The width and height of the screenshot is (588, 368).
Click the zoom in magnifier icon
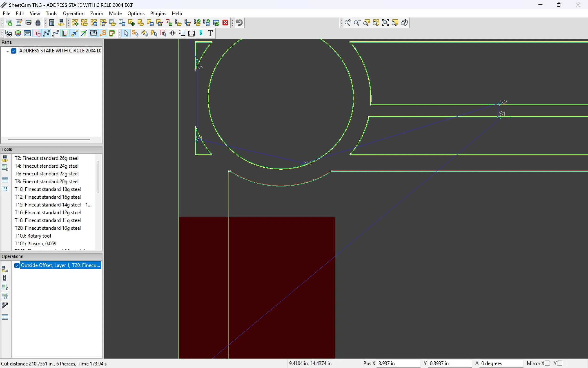coord(348,23)
